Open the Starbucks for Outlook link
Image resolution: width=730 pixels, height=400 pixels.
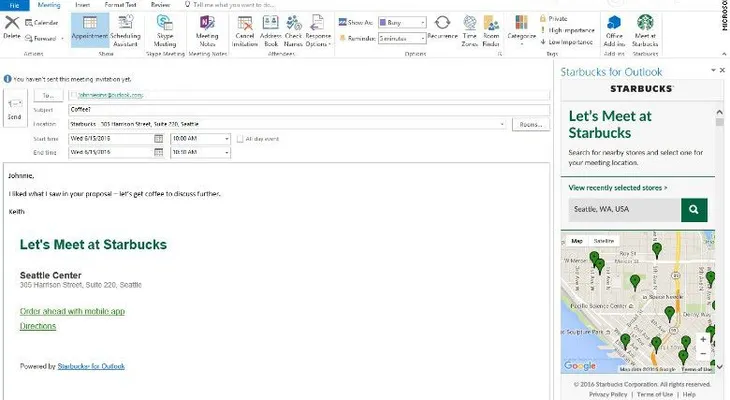click(x=91, y=366)
